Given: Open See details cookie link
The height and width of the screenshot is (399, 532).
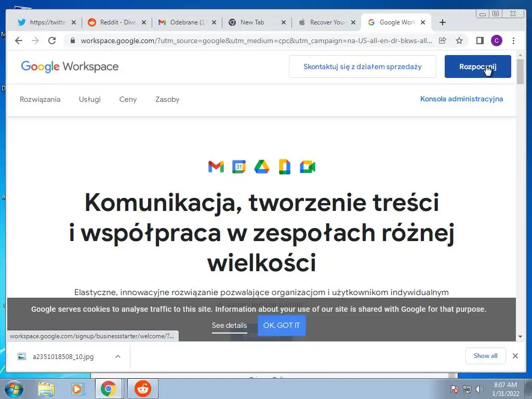Looking at the screenshot, I should pyautogui.click(x=229, y=325).
